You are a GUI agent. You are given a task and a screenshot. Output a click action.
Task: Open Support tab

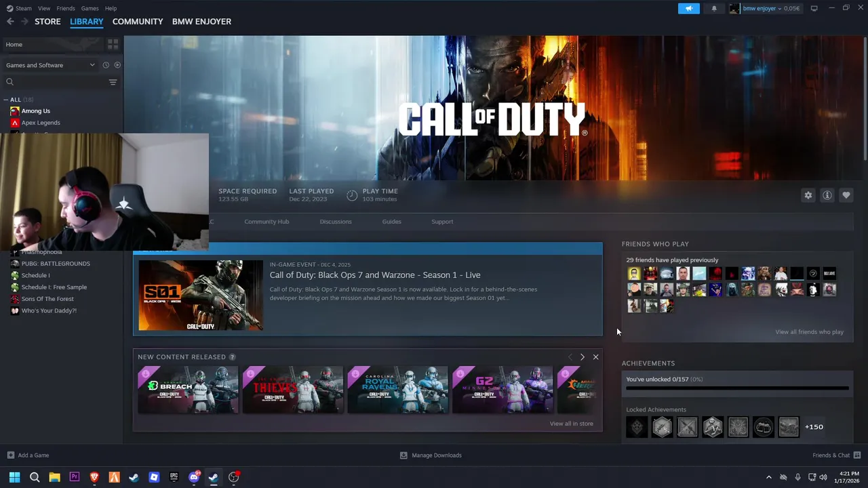point(442,222)
